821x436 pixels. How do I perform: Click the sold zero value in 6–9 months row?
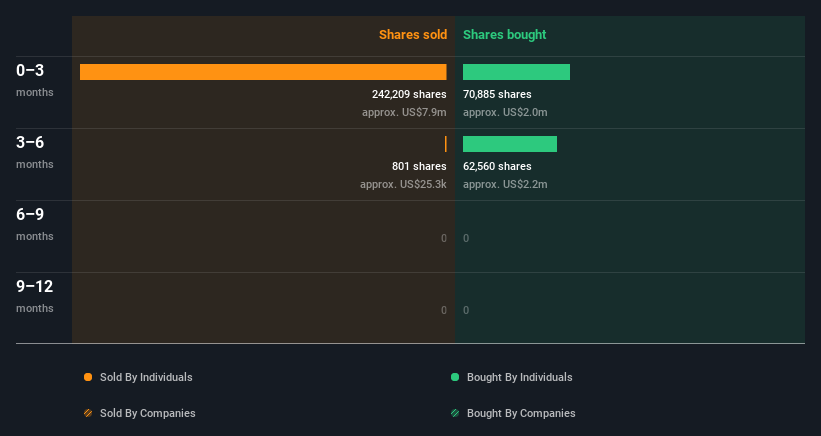pyautogui.click(x=443, y=238)
